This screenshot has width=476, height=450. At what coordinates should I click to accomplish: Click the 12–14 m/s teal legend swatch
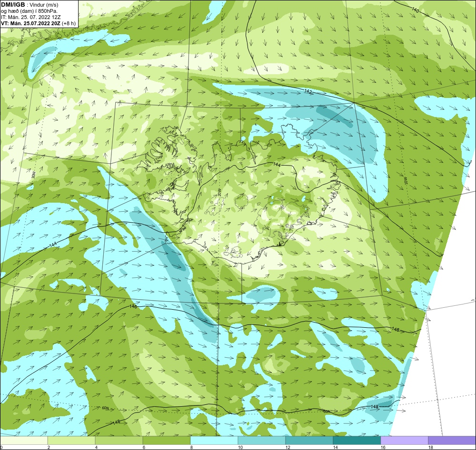click(x=309, y=440)
